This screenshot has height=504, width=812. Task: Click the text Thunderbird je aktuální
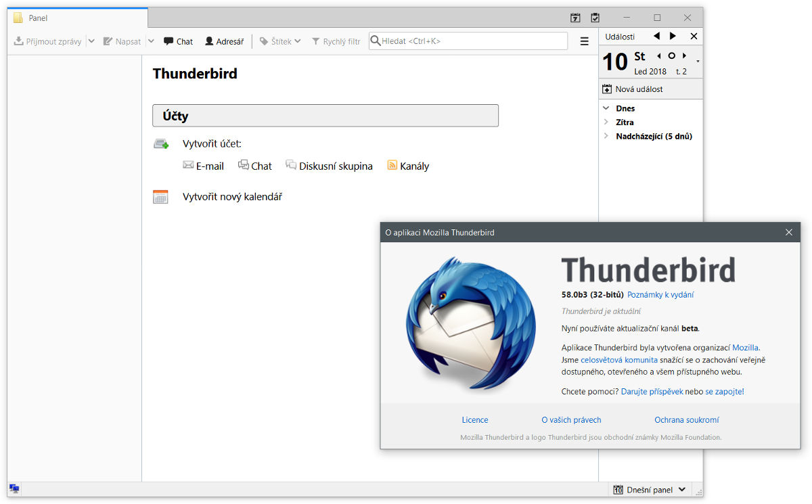pyautogui.click(x=601, y=311)
